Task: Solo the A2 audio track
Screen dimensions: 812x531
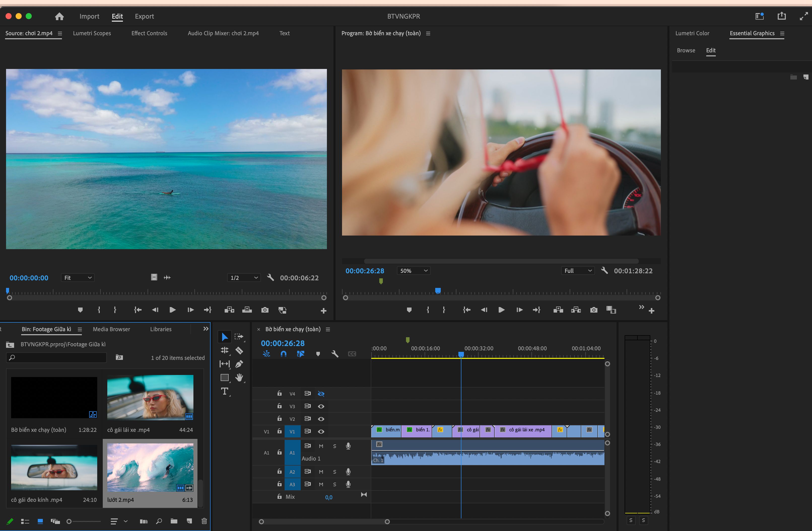Action: tap(335, 472)
